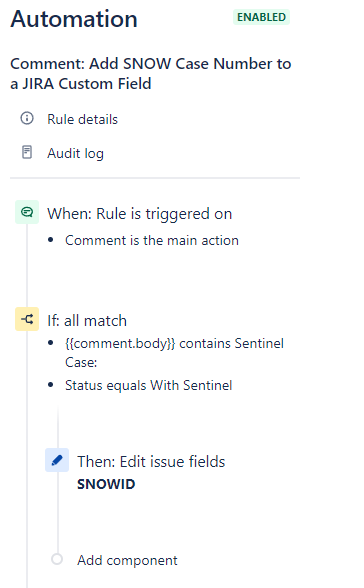Open Rule details

[x=82, y=119]
